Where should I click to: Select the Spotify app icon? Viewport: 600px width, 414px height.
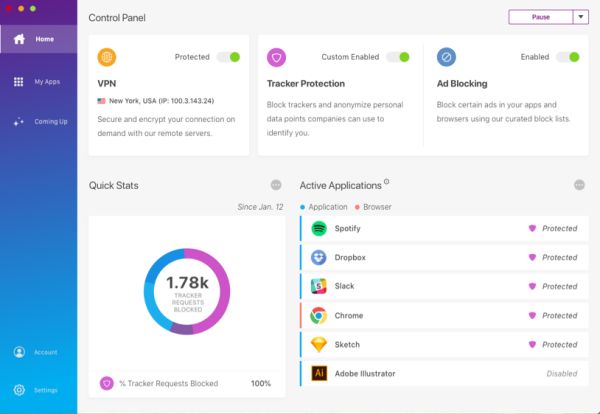click(319, 228)
